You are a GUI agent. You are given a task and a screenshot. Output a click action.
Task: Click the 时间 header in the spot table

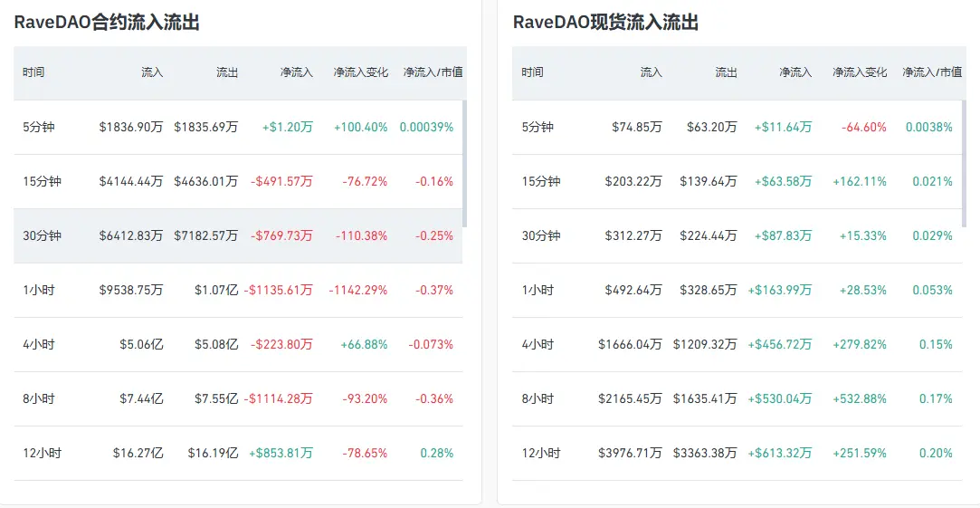pyautogui.click(x=532, y=72)
